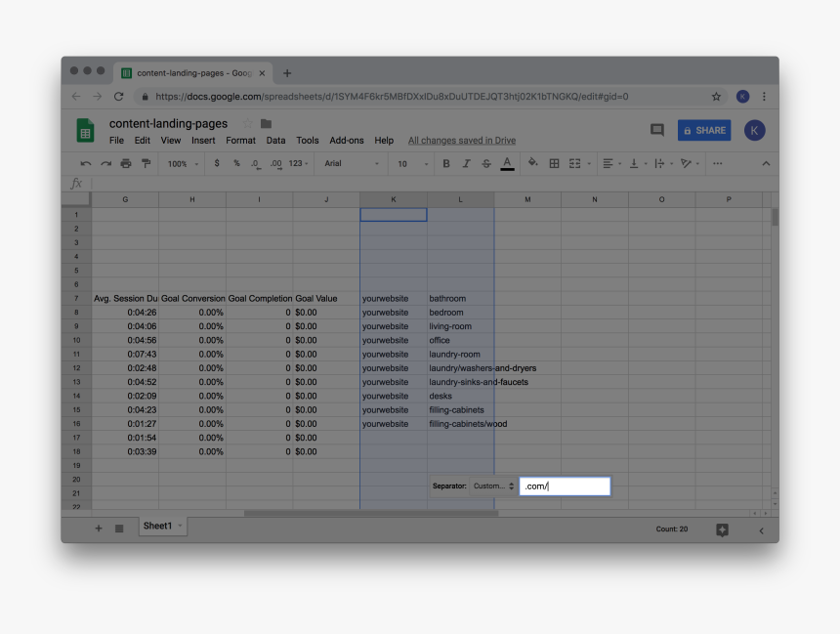
Task: Bookmark this page with star icon
Action: click(x=716, y=97)
